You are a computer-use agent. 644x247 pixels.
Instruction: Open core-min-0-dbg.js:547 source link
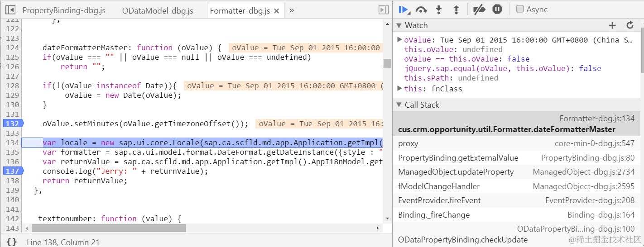click(x=595, y=143)
